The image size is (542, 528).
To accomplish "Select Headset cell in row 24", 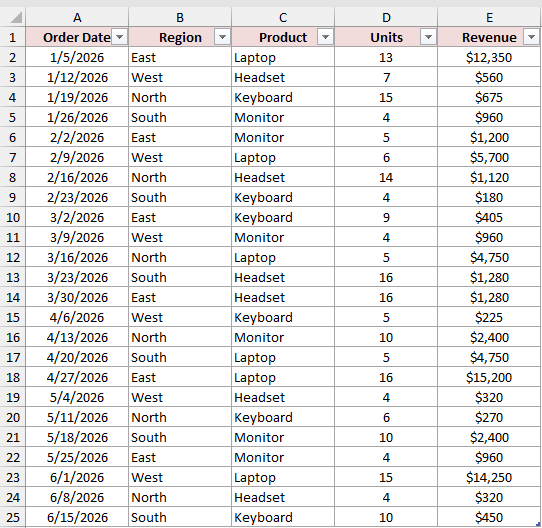I will [x=283, y=497].
